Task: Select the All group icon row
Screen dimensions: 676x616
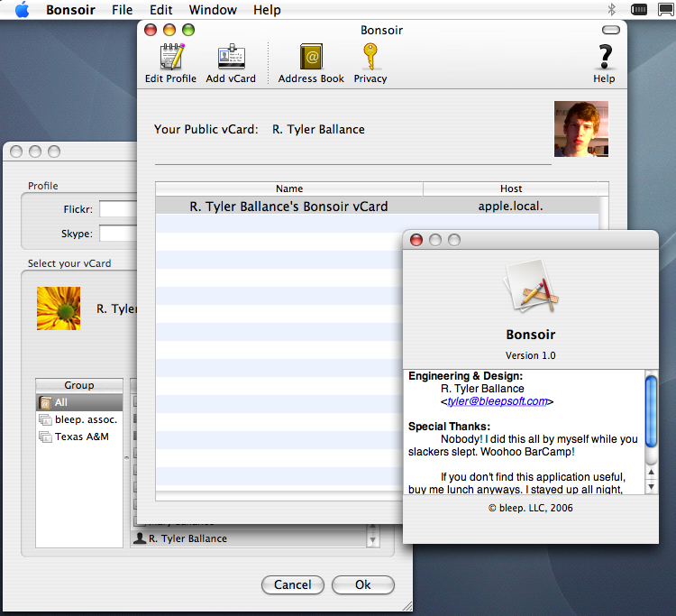Action: 79,402
